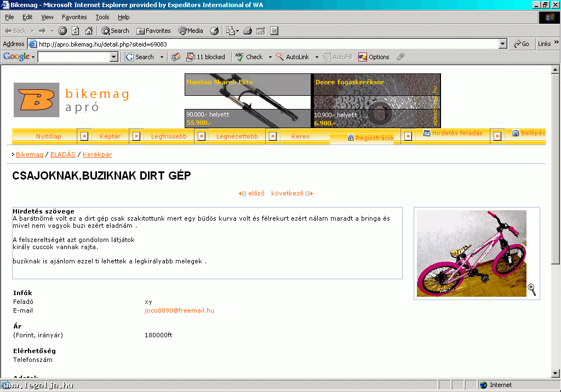Open the Legfrissebb site tab
Screen dimensions: 561x392
click(169, 136)
